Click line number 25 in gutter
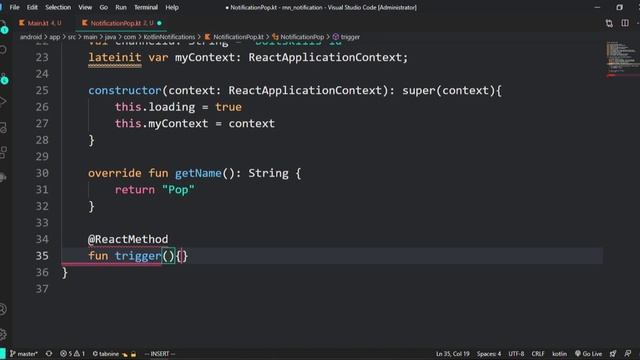The width and height of the screenshot is (640, 360). [x=42, y=90]
